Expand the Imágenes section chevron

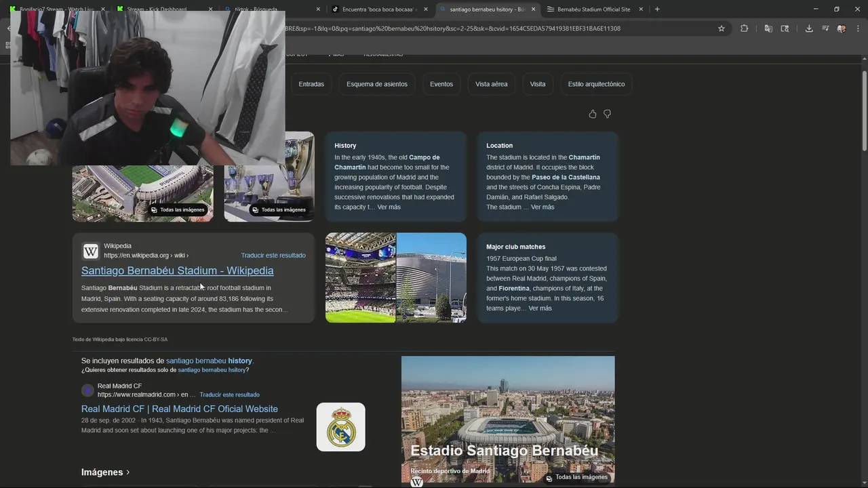point(127,472)
